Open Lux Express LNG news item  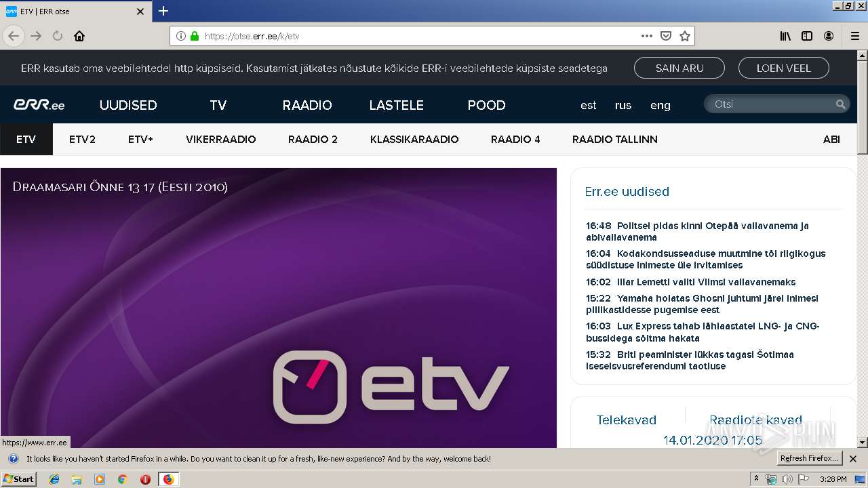pos(703,332)
